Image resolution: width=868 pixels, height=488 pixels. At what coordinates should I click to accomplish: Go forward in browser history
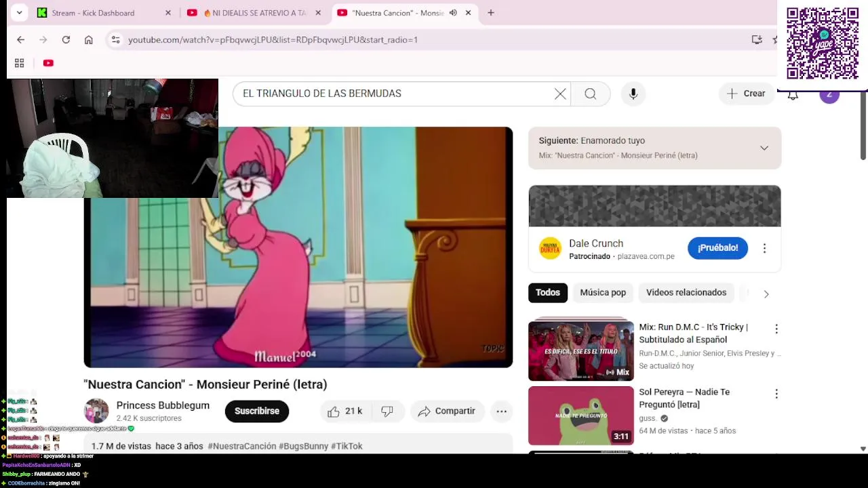[43, 40]
